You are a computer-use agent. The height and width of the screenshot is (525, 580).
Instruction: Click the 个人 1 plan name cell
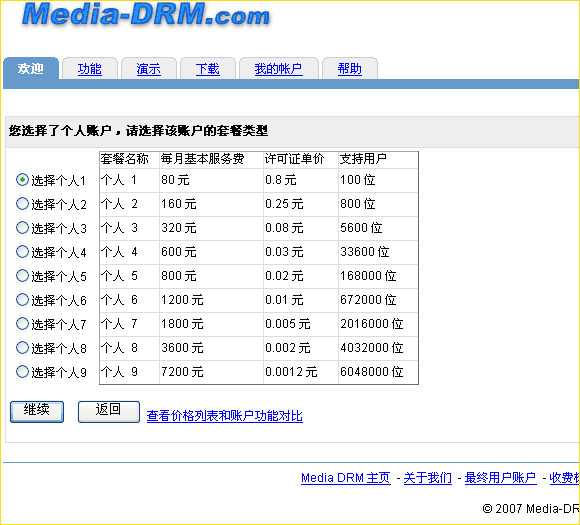129,180
